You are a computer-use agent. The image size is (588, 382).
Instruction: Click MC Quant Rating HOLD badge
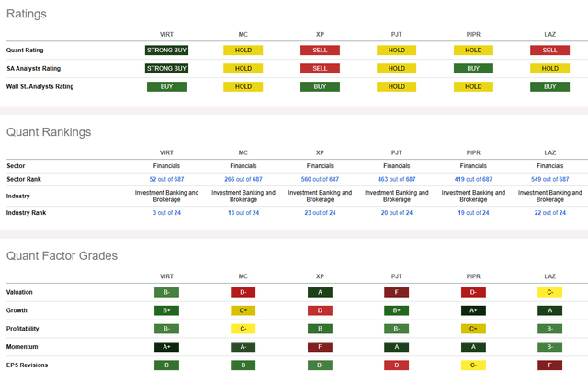pyautogui.click(x=243, y=51)
